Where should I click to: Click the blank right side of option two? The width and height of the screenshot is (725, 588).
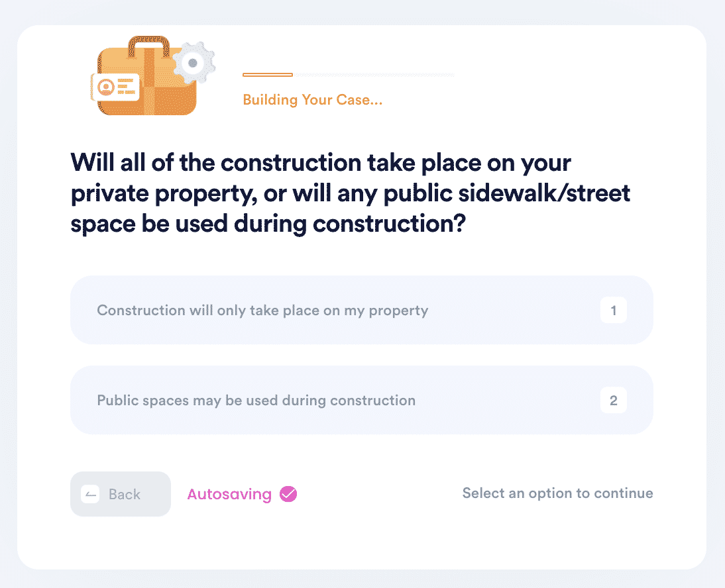508,400
